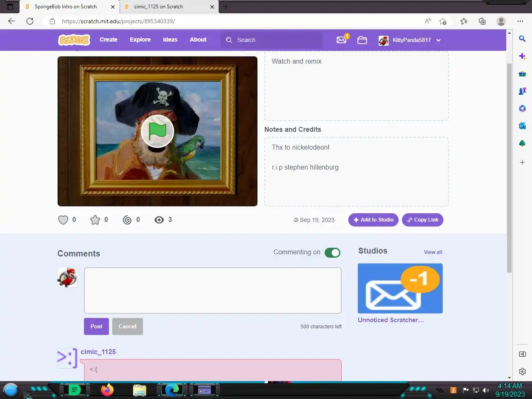This screenshot has width=532, height=399.
Task: Post the comment
Action: 96,326
